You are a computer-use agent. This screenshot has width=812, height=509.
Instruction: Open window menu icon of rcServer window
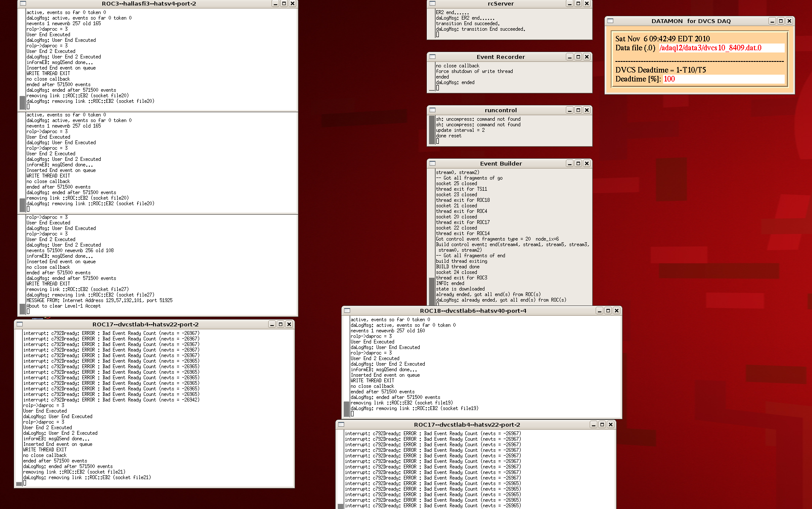click(x=432, y=3)
